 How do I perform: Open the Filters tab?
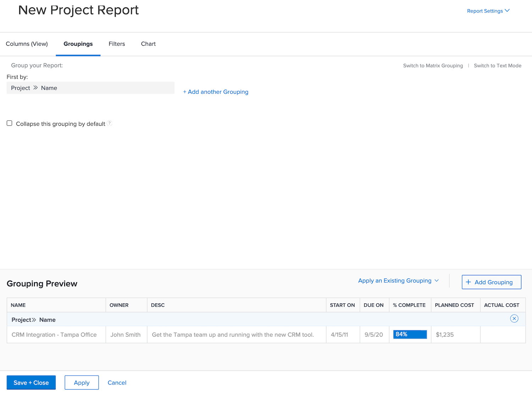117,44
